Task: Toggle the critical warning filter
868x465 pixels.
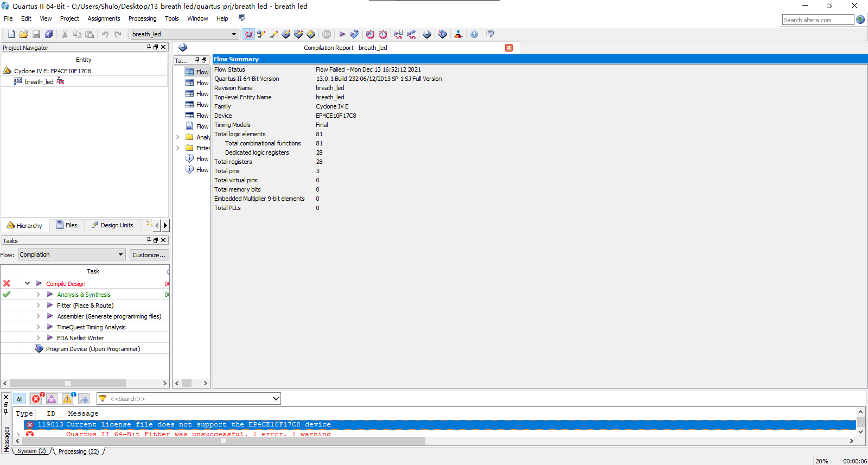Action: click(52, 399)
